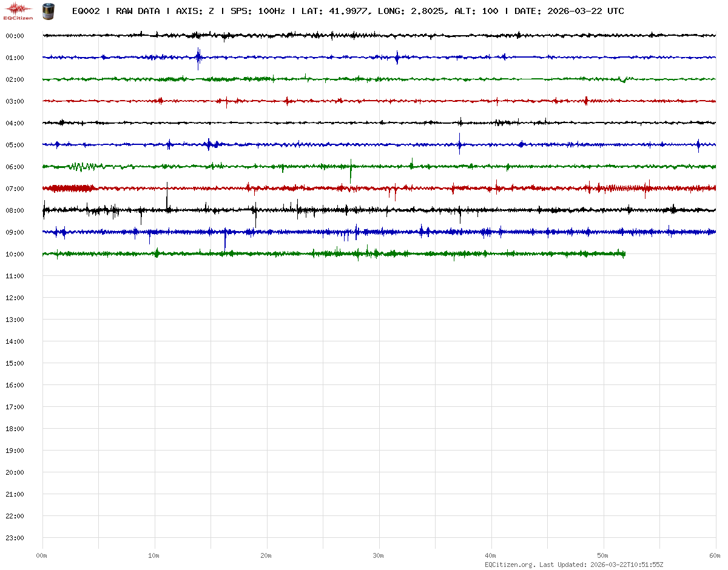Select the 05:00 hour row label
728x570 pixels.
pyautogui.click(x=15, y=145)
